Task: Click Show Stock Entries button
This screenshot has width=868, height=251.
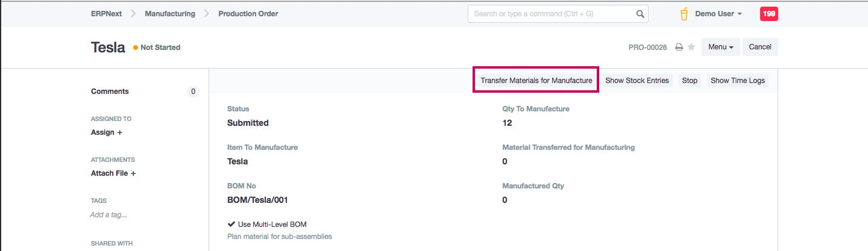Action: coord(637,81)
